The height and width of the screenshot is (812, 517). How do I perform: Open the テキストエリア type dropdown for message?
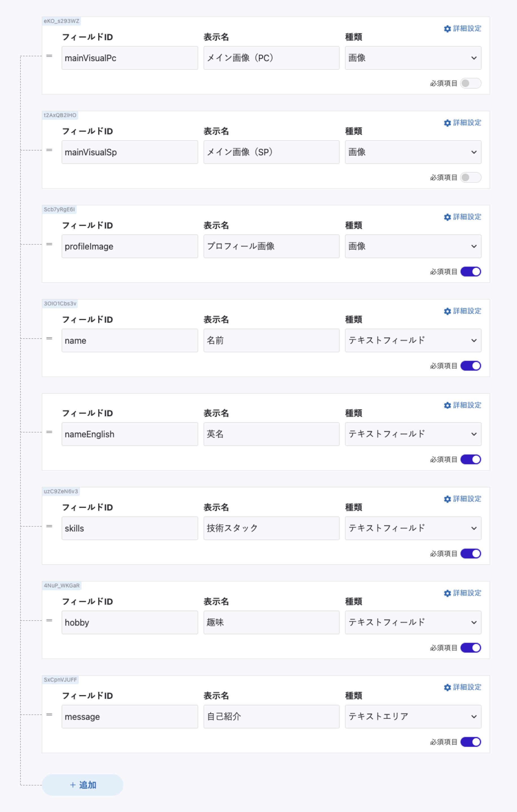(413, 717)
